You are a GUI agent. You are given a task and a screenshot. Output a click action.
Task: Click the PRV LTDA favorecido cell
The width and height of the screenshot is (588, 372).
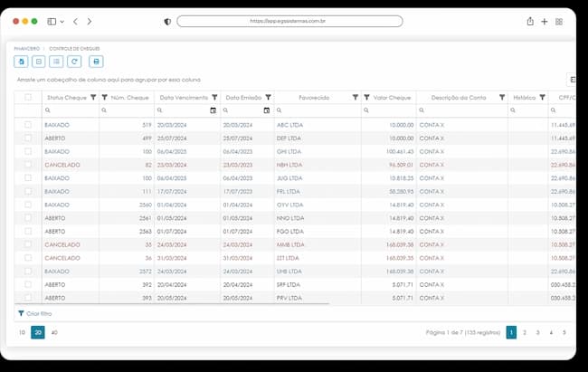(318, 298)
